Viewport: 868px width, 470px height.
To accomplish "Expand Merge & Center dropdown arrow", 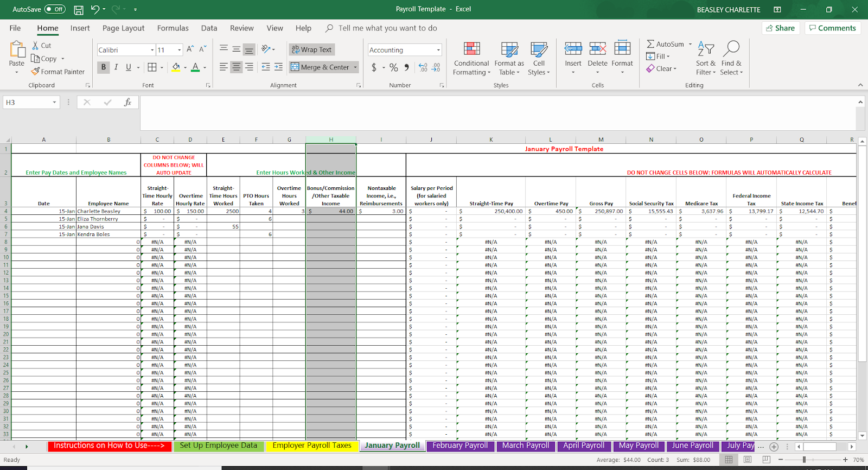I will (355, 67).
